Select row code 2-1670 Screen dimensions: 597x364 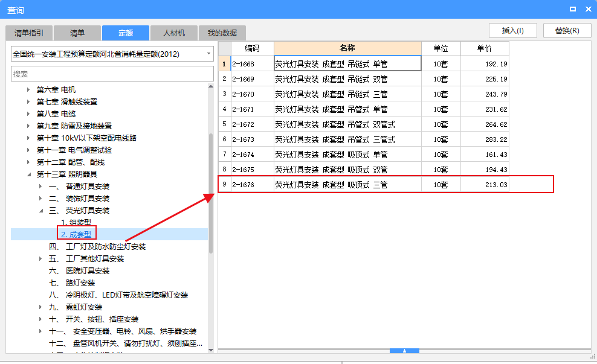tap(253, 94)
